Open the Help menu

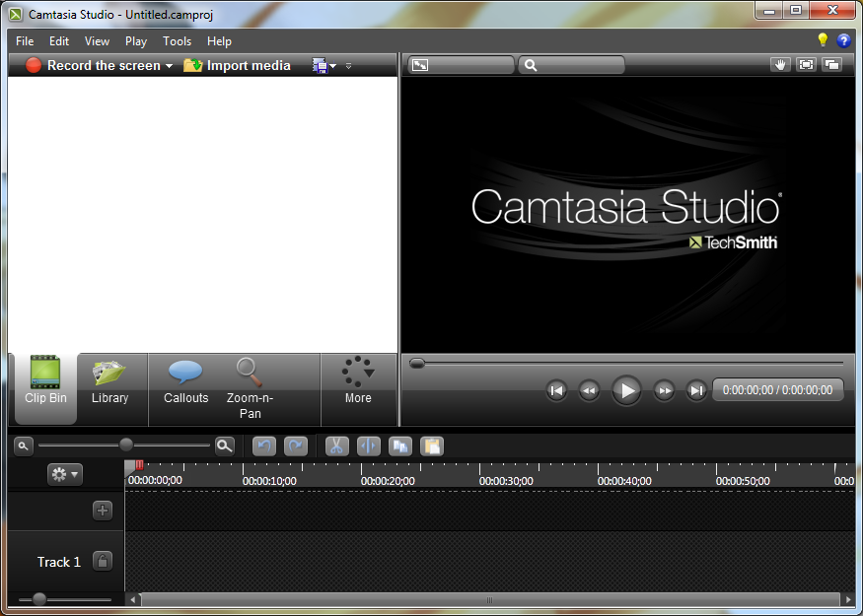pos(219,41)
